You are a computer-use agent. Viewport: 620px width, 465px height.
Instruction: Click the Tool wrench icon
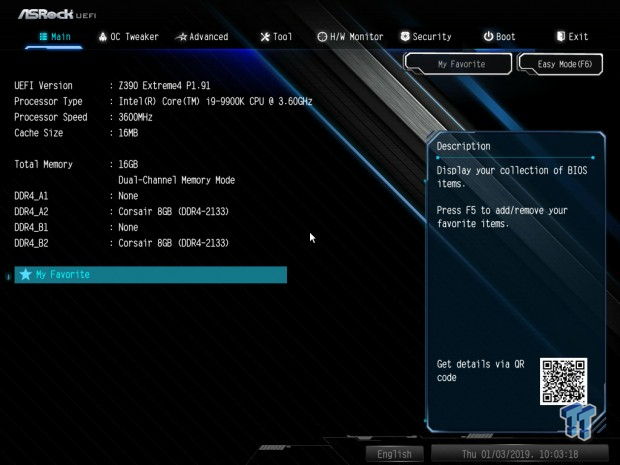pos(265,37)
